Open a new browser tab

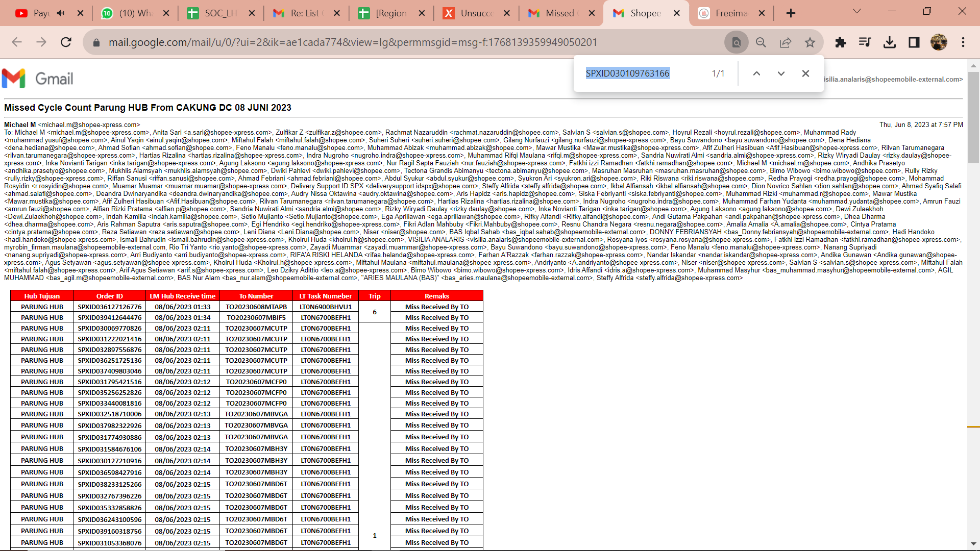(791, 13)
